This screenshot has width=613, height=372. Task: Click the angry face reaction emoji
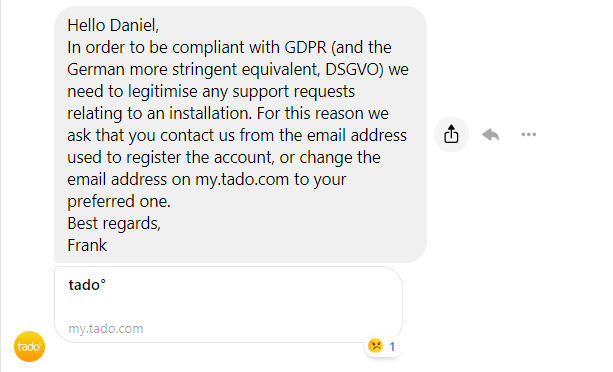pyautogui.click(x=376, y=346)
